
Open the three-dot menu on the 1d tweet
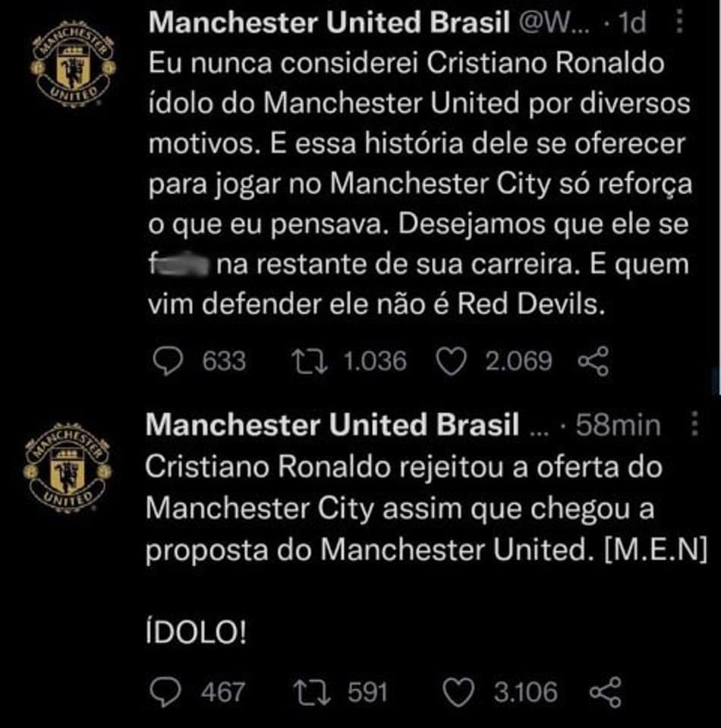click(679, 22)
